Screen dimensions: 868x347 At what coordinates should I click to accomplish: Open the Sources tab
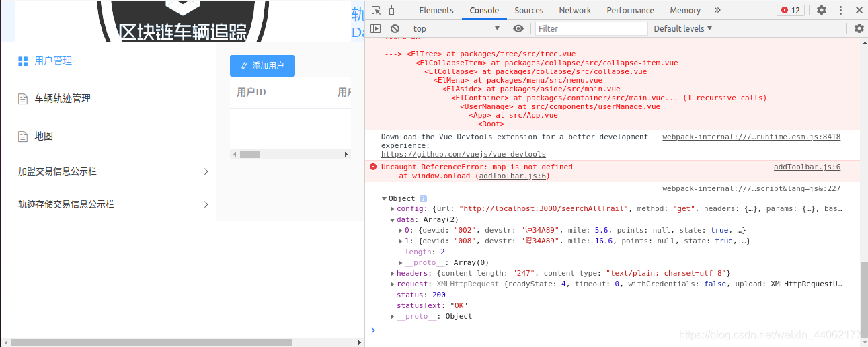(x=529, y=10)
